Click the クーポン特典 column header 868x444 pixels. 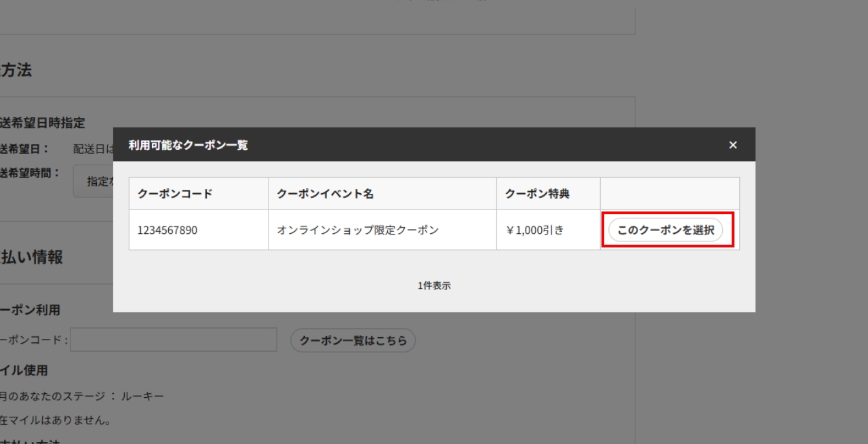click(x=537, y=194)
